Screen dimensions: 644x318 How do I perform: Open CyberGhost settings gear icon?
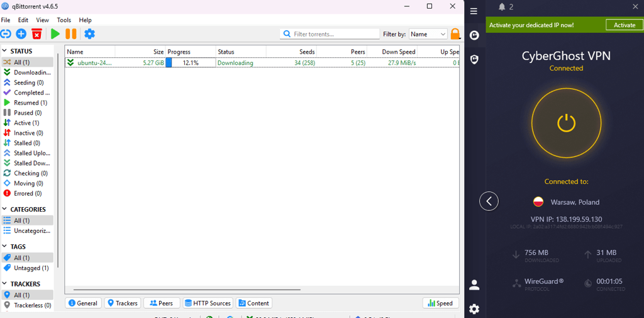coord(474,309)
